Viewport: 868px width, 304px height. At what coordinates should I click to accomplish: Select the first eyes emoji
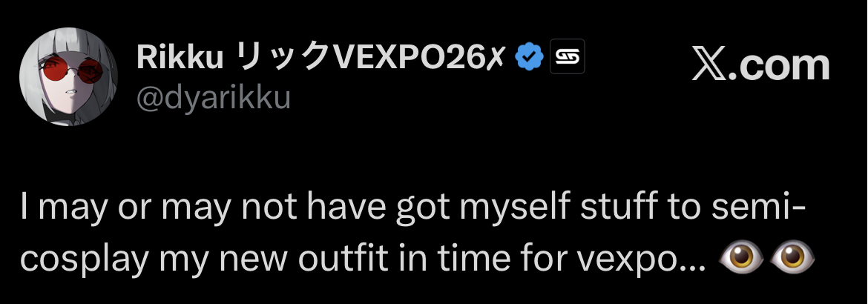tap(740, 257)
